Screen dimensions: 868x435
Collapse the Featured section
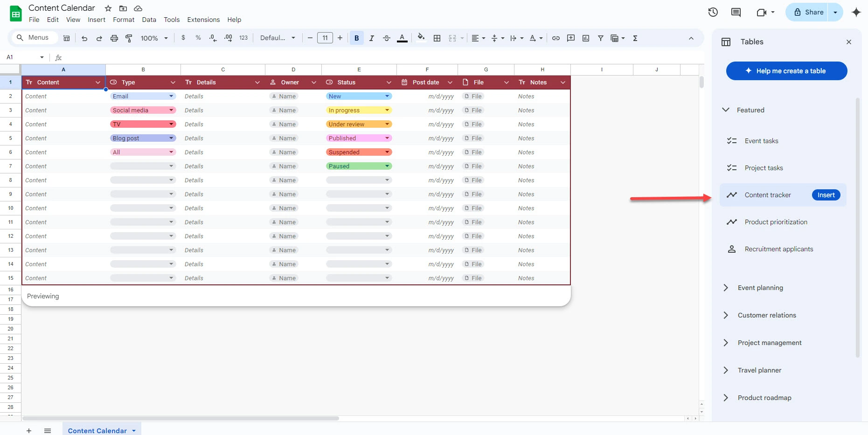click(x=726, y=110)
